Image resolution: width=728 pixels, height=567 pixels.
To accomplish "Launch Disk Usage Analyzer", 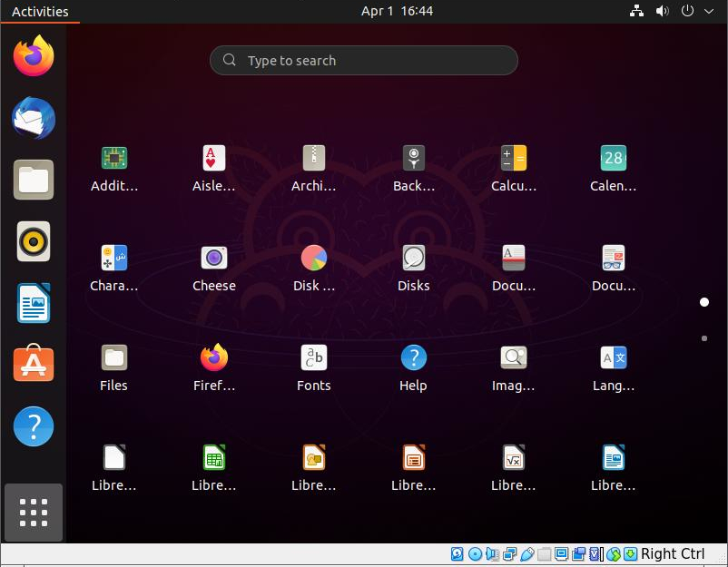I will click(314, 259).
